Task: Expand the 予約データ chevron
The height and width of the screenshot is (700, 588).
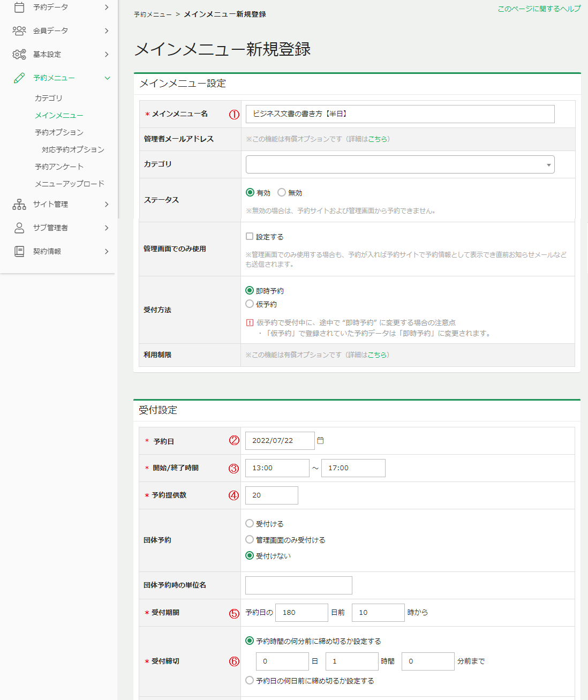Action: click(107, 7)
